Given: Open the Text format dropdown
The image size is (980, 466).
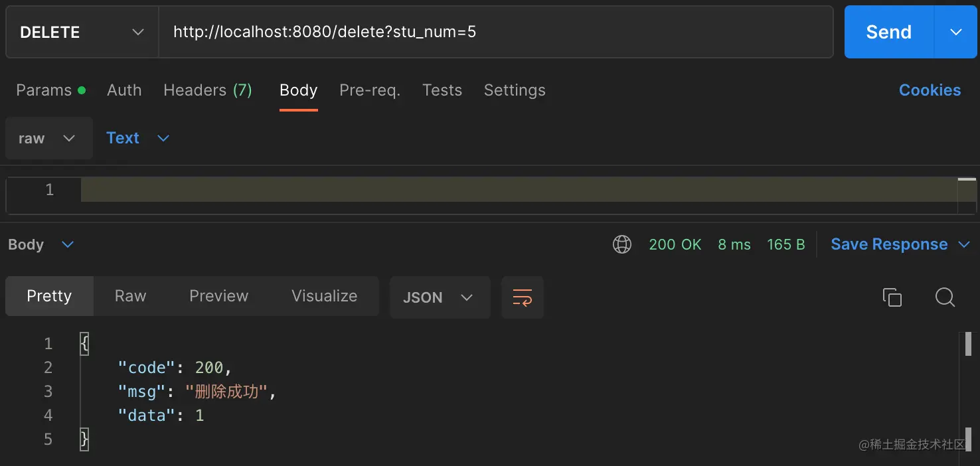Looking at the screenshot, I should pos(137,138).
